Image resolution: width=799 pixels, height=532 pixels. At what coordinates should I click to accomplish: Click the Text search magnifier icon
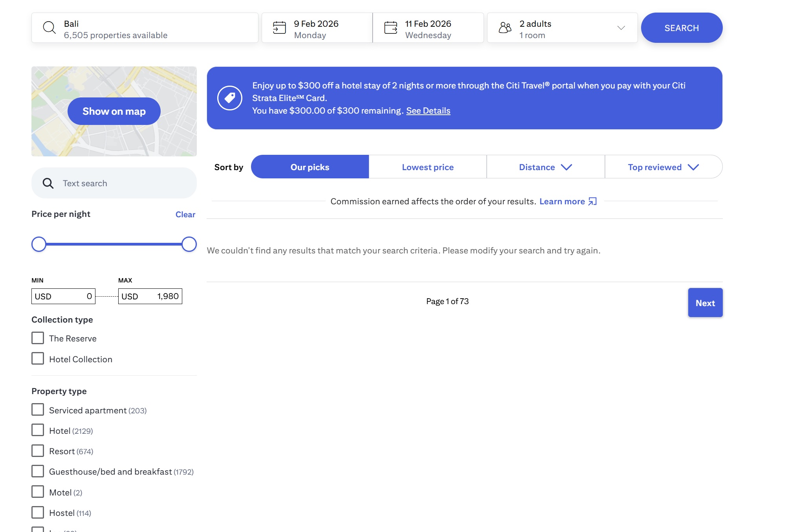[x=48, y=183]
